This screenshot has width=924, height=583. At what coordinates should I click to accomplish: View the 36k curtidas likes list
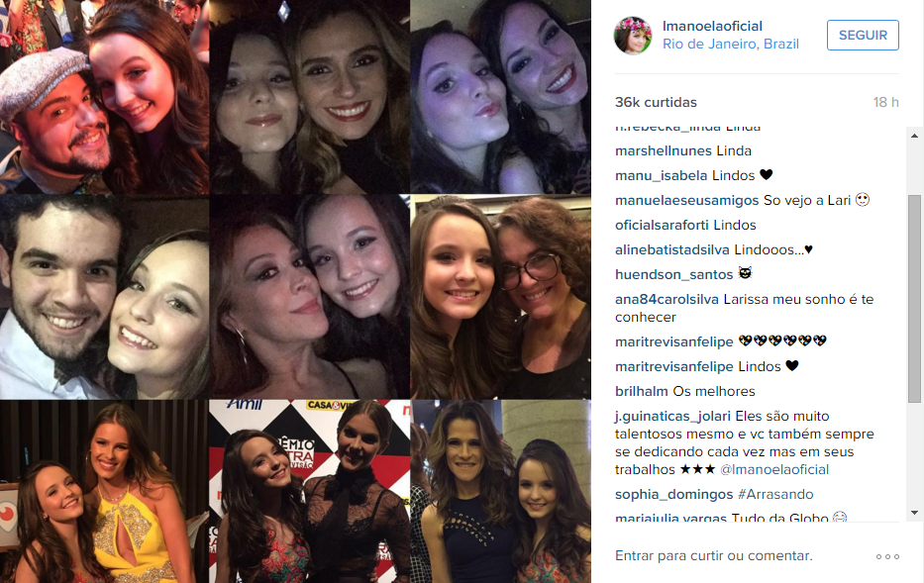click(x=656, y=102)
